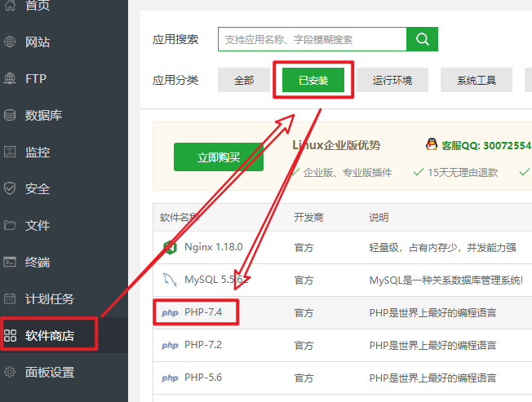Click the 数据库 database icon
The width and height of the screenshot is (532, 402).
pos(10,115)
